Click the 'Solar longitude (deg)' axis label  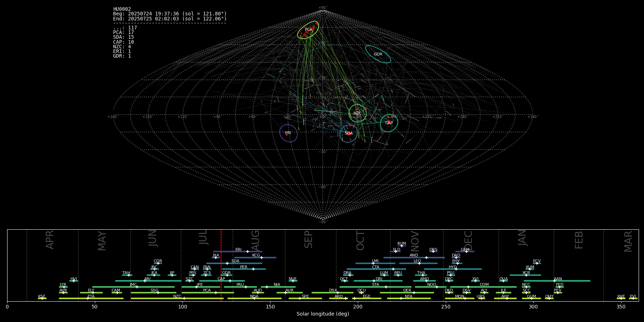click(323, 314)
